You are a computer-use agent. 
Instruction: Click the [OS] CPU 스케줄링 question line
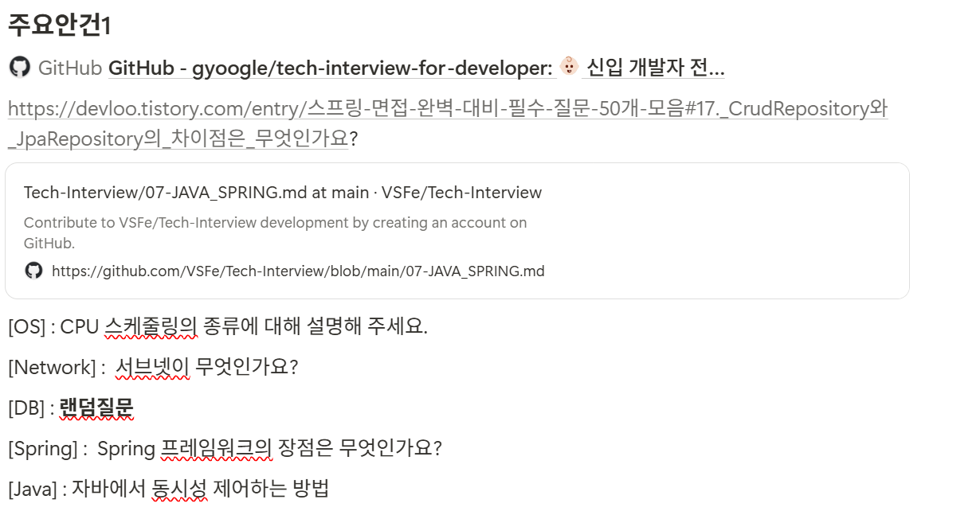218,326
